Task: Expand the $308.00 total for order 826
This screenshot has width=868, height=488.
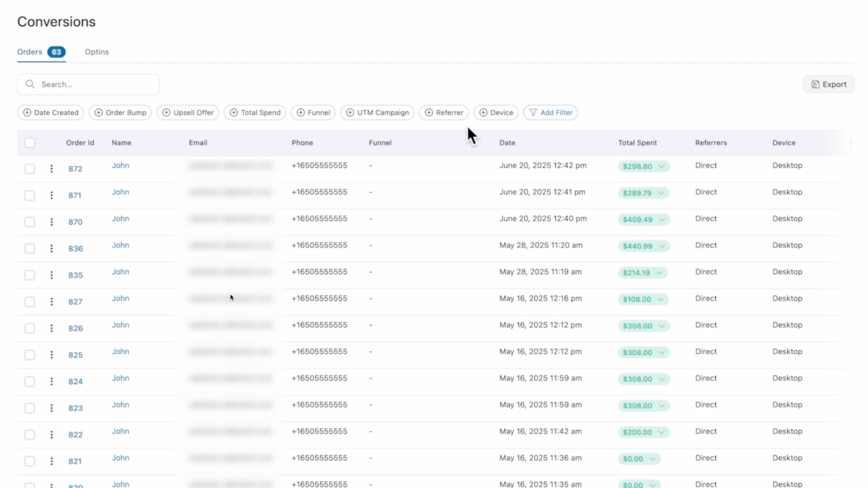Action: (x=644, y=326)
